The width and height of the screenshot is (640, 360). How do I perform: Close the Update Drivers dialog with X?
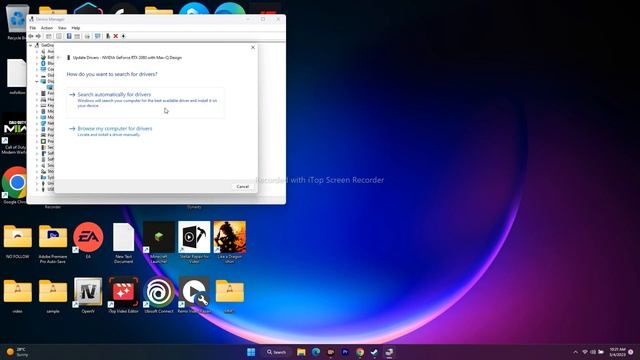[253, 47]
